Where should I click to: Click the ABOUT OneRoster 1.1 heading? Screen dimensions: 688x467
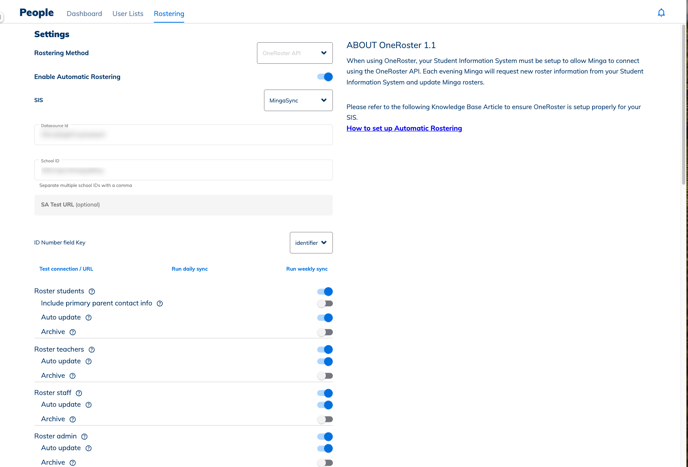pyautogui.click(x=391, y=45)
